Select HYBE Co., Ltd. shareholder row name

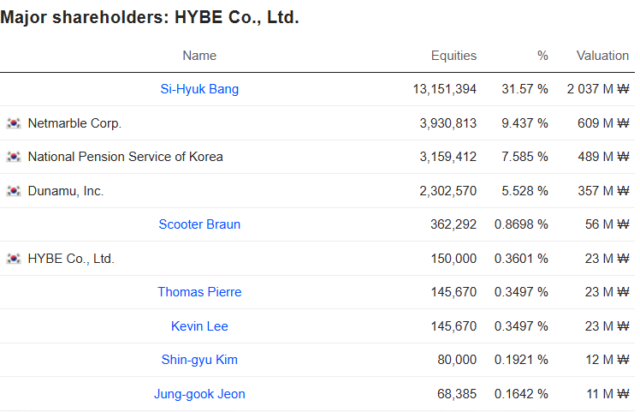(71, 259)
